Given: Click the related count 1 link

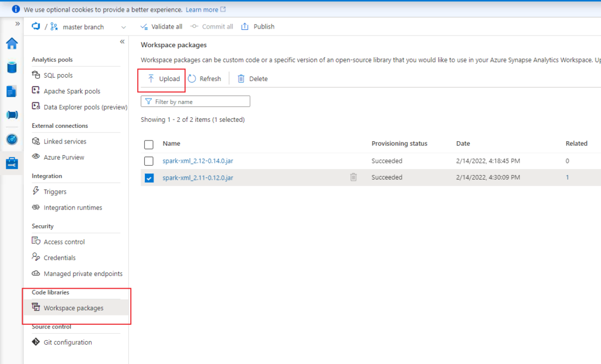Looking at the screenshot, I should click(x=567, y=177).
